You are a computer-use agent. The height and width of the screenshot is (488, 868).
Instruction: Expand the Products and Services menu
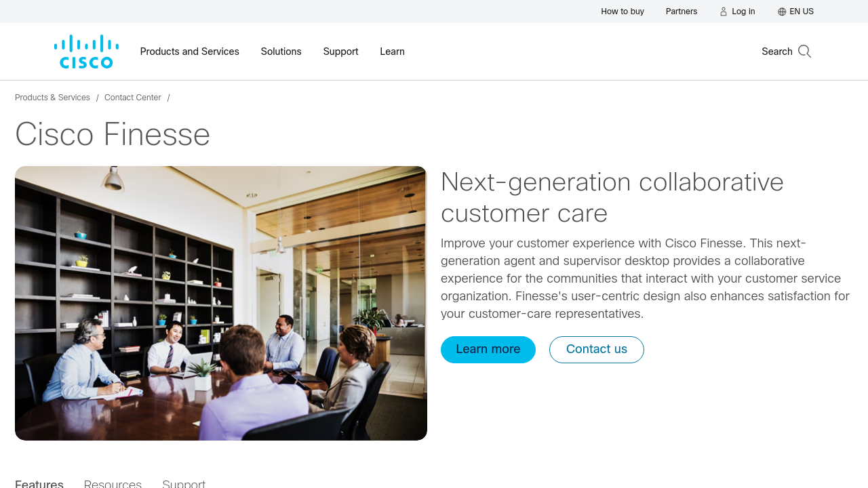click(189, 52)
